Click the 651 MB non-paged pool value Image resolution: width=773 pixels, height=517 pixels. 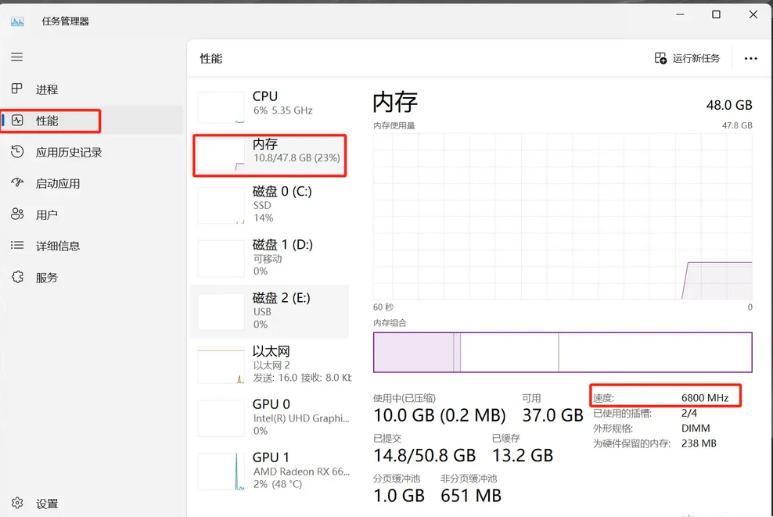click(471, 495)
